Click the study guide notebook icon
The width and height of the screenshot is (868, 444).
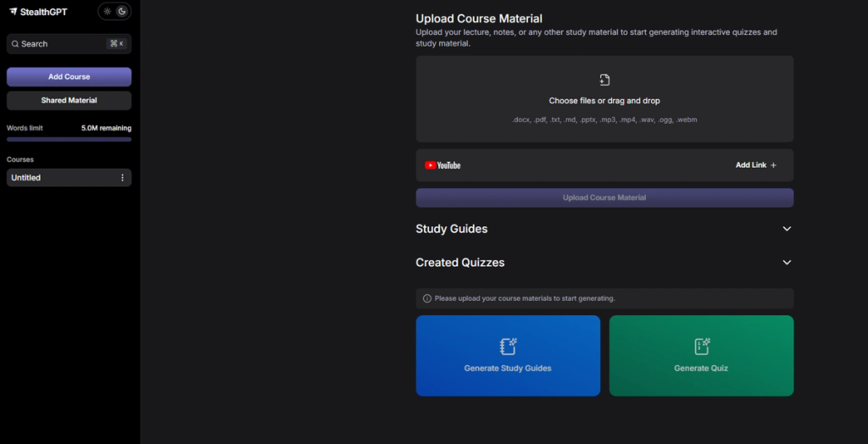pyautogui.click(x=508, y=347)
